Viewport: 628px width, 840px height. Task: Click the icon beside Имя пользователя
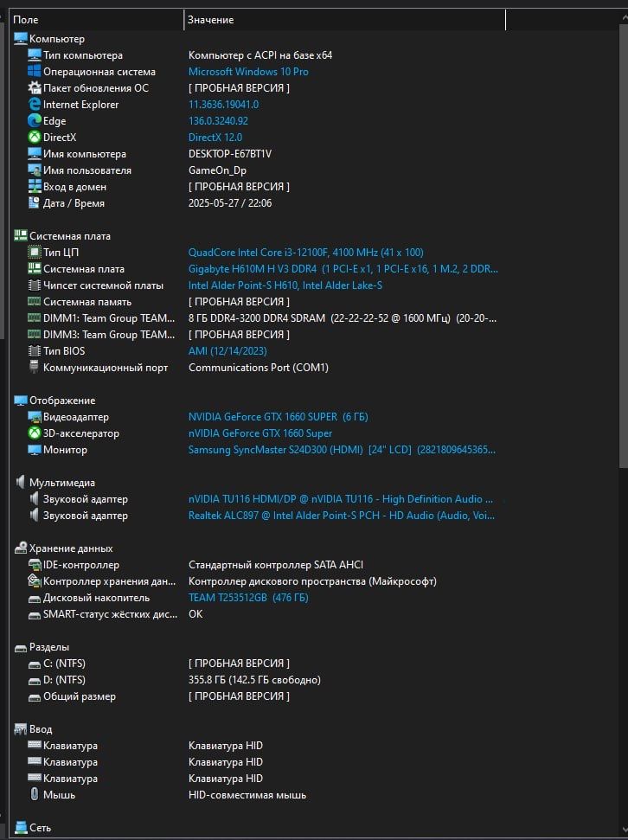[35, 170]
